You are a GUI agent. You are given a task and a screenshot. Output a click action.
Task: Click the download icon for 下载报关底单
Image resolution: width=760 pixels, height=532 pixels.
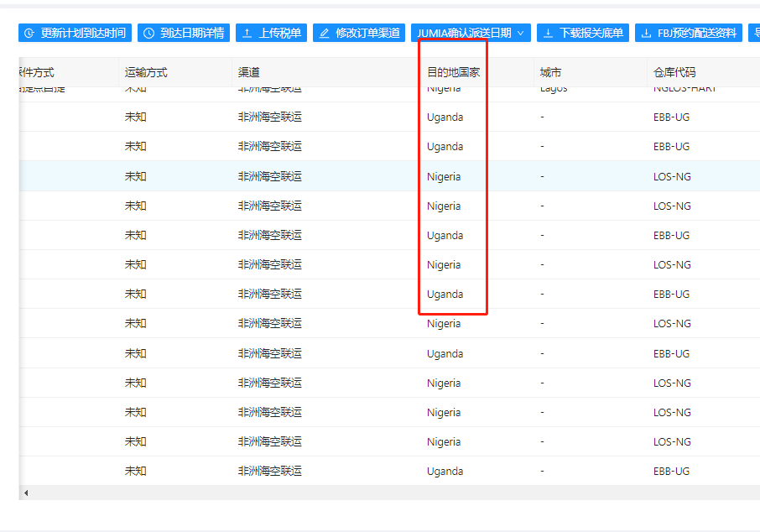549,34
